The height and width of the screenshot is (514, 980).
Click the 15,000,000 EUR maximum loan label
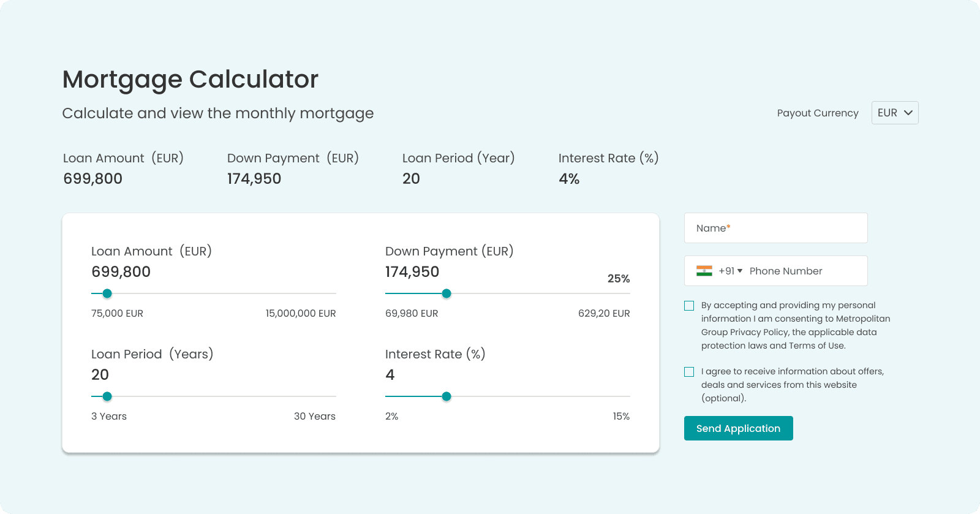point(300,314)
